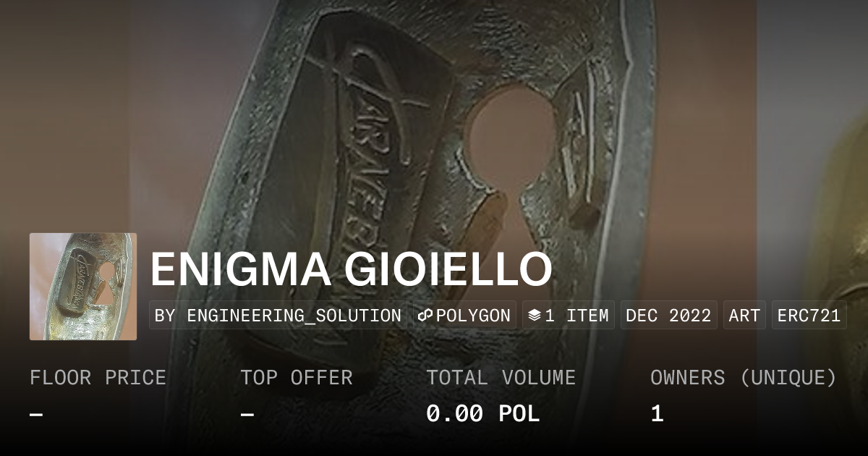
Task: Select the DEC 2022 creation date tag
Action: coord(669,316)
